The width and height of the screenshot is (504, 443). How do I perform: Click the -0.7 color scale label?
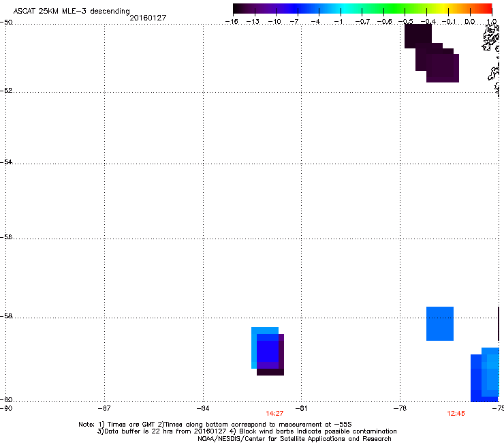point(362,22)
